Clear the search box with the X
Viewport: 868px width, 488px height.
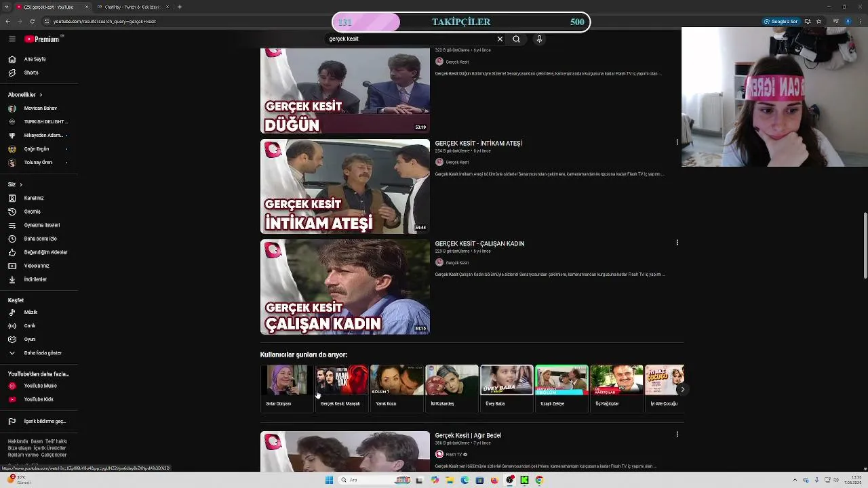[500, 39]
